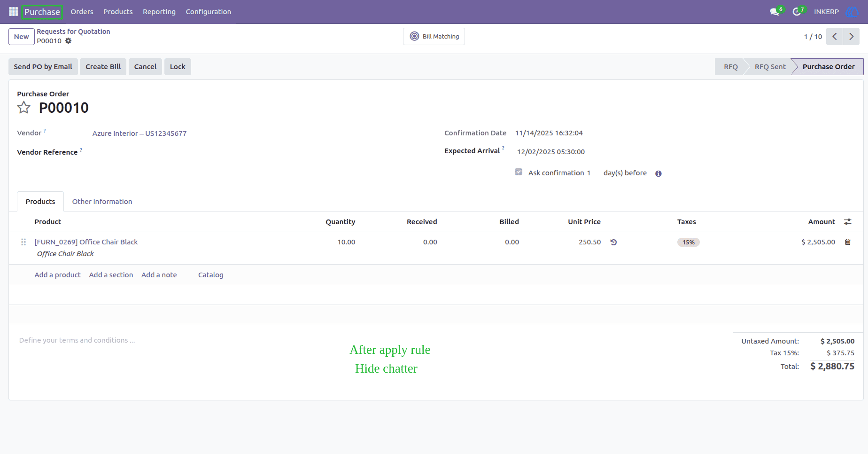Click the user avatar icon

tap(852, 12)
